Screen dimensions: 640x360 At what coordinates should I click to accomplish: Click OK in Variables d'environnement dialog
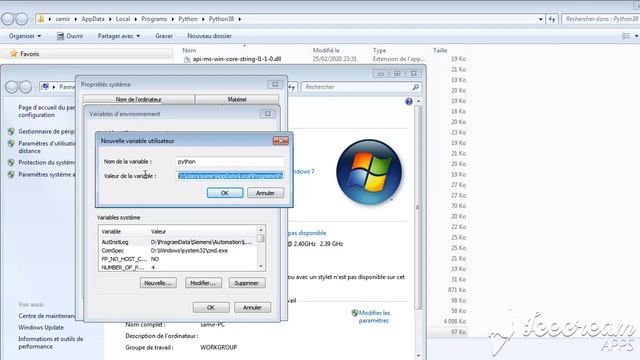[211, 307]
